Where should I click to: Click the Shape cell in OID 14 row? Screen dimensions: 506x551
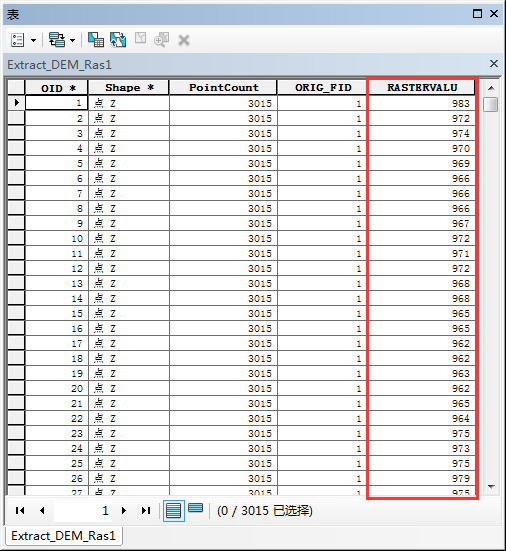click(129, 298)
